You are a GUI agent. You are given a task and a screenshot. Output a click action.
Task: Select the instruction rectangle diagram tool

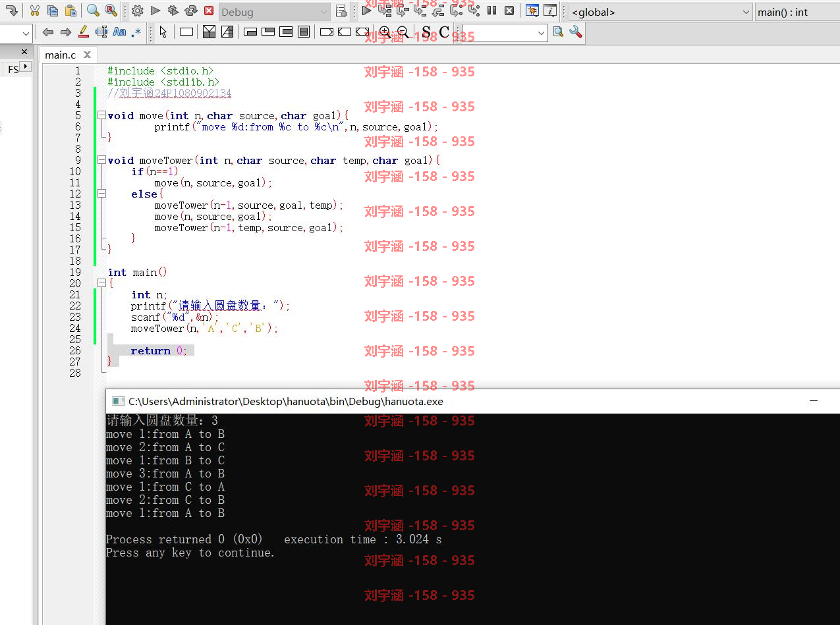click(x=186, y=32)
